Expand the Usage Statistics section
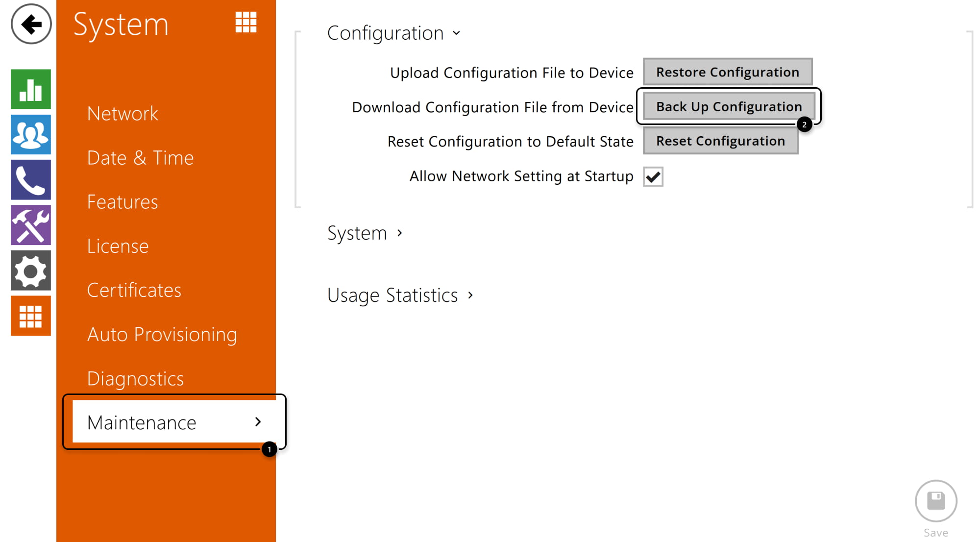The height and width of the screenshot is (542, 980). (400, 296)
